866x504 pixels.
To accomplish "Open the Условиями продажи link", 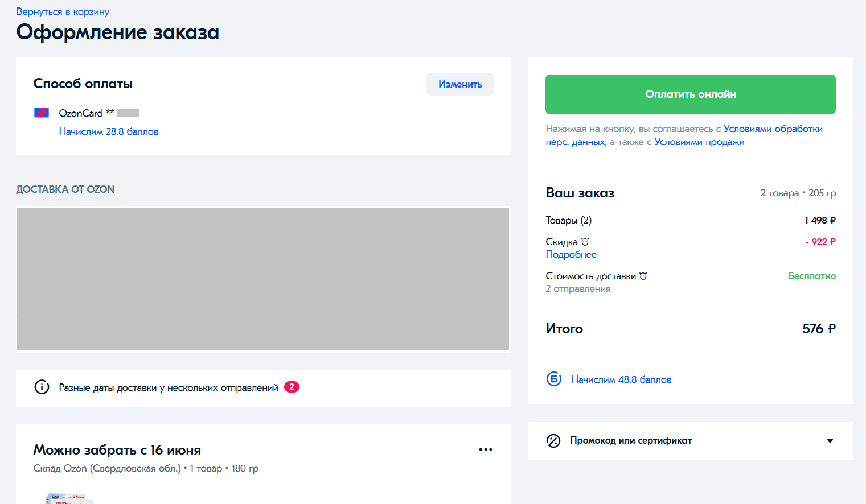I will [699, 142].
